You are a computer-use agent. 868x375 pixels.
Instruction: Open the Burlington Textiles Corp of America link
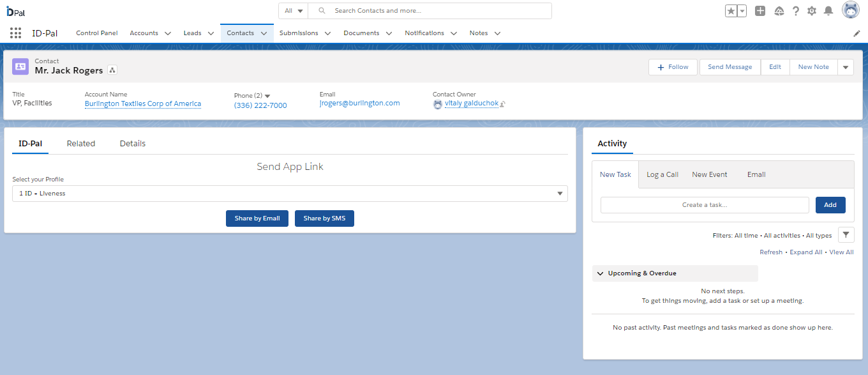(x=143, y=104)
